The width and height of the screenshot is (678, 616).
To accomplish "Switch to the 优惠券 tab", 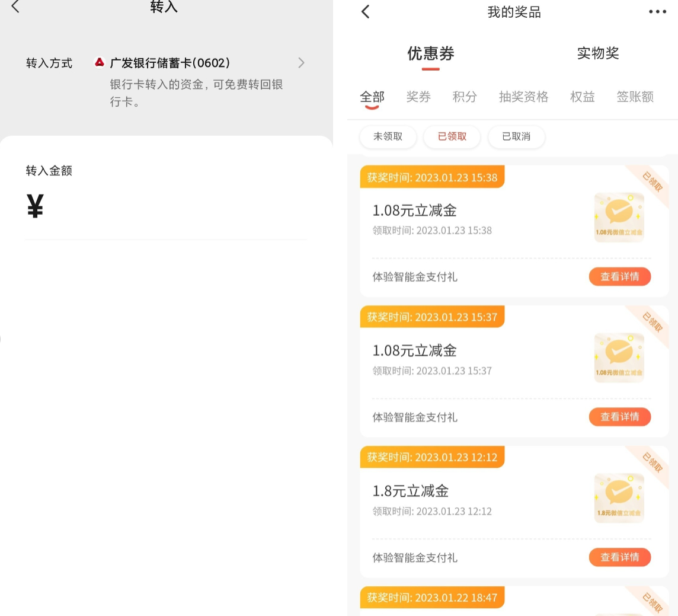I will pyautogui.click(x=430, y=54).
